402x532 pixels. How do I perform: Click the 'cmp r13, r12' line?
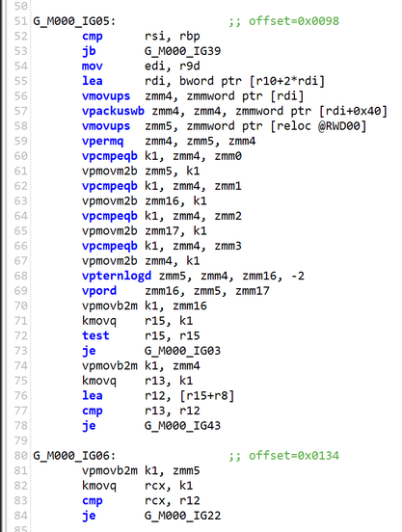coord(141,411)
